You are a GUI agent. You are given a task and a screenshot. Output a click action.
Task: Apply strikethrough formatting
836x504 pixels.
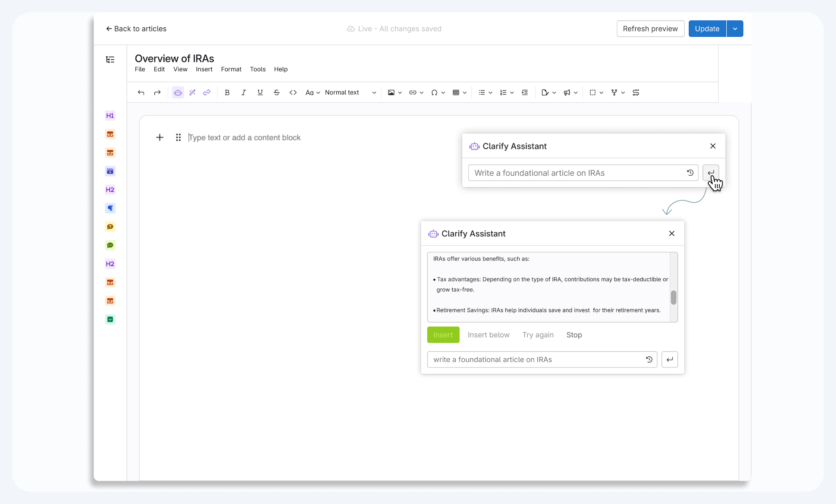[x=276, y=93]
